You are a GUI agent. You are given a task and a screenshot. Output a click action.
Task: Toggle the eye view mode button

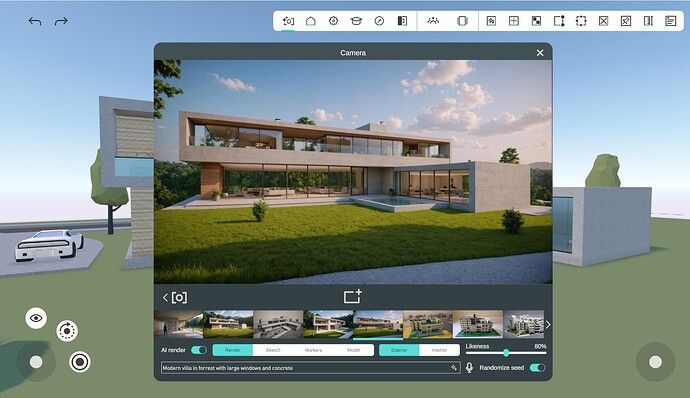pos(36,318)
